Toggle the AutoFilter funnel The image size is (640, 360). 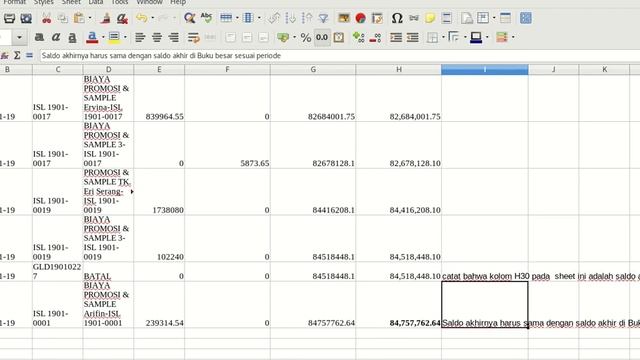coord(323,18)
